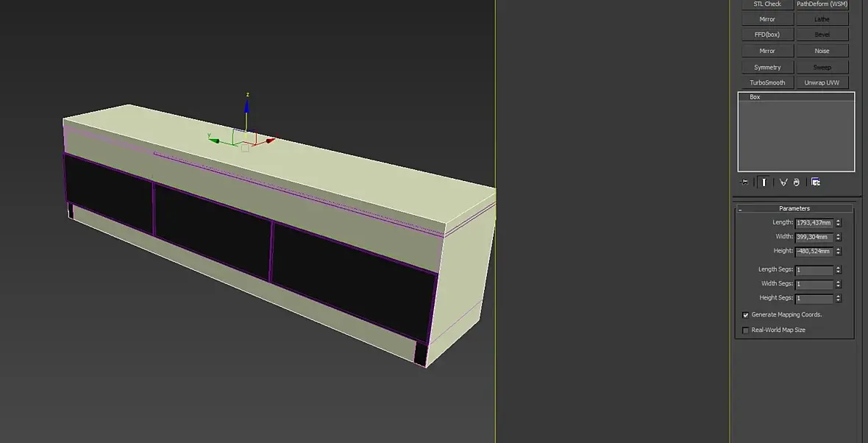Viewport: 868px width, 443px height.
Task: Click Remove Modifier from Stack icon
Action: [x=796, y=182]
